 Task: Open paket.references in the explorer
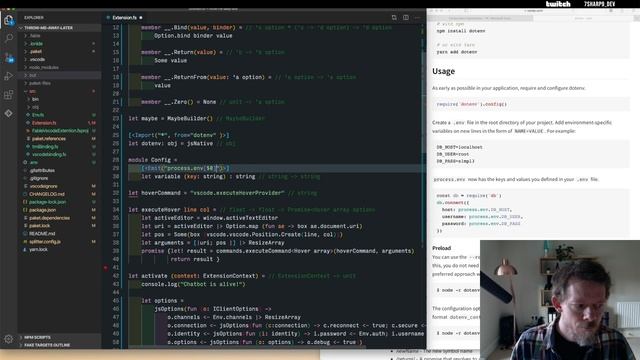point(49,139)
